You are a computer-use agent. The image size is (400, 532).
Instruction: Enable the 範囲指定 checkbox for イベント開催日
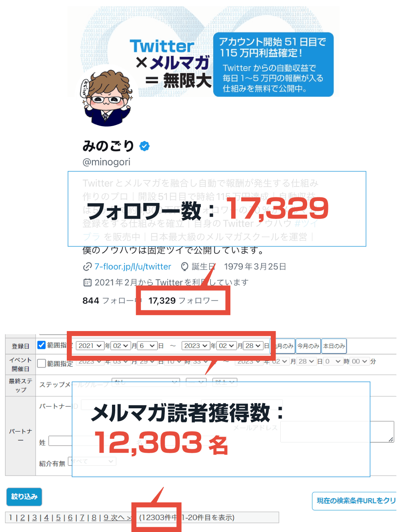click(41, 363)
